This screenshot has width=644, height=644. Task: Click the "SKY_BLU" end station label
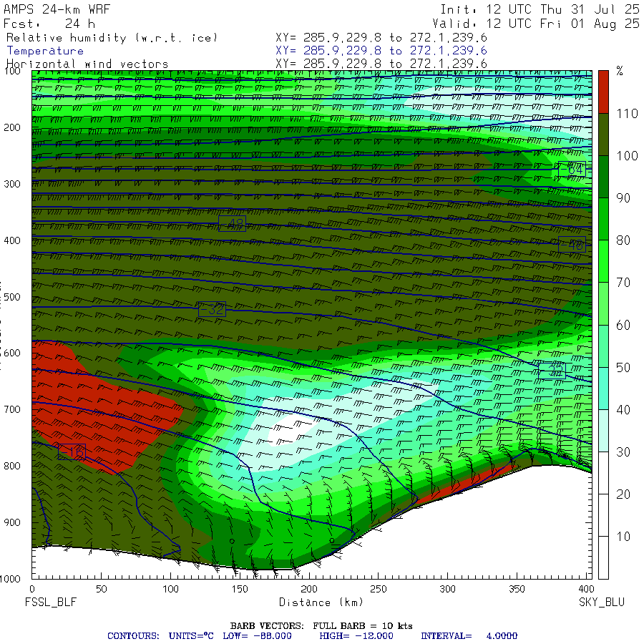click(602, 602)
